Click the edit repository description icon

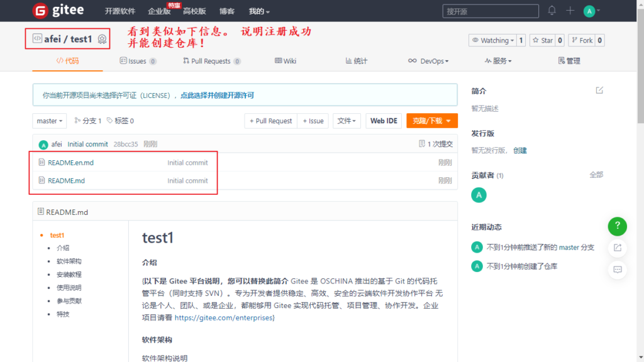coord(599,90)
